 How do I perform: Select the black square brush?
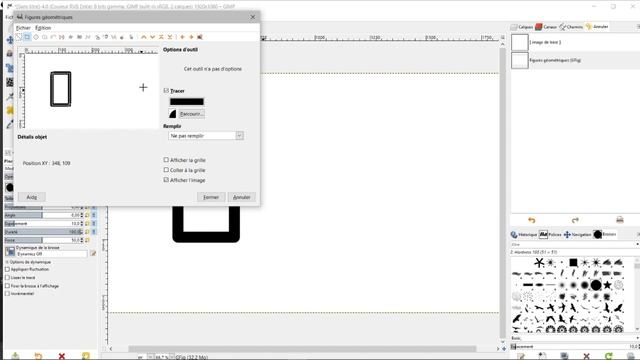click(x=573, y=262)
